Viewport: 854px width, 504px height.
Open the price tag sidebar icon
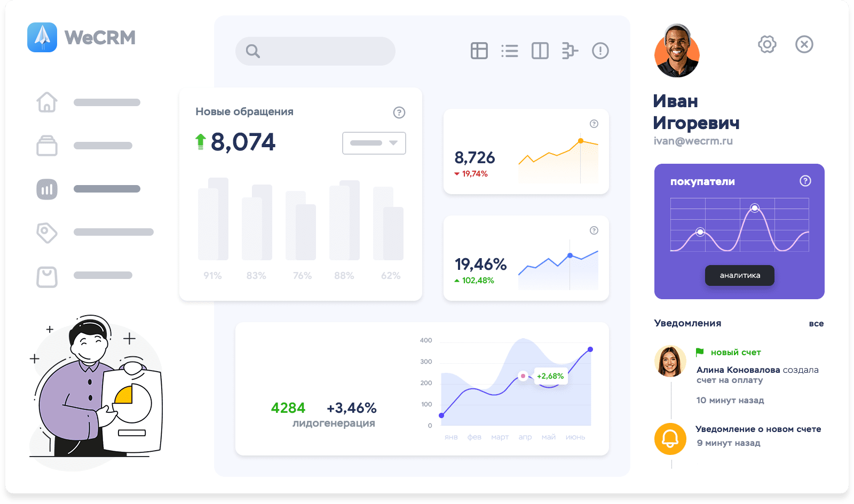coord(47,233)
